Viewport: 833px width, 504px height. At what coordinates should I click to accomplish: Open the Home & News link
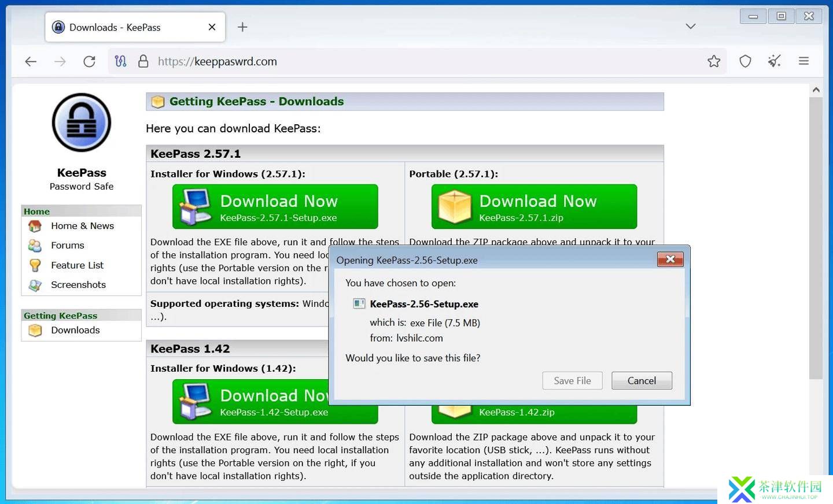tap(82, 226)
